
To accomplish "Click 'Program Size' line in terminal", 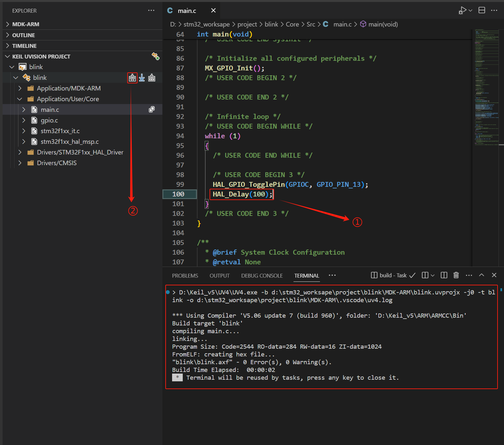I will point(277,346).
